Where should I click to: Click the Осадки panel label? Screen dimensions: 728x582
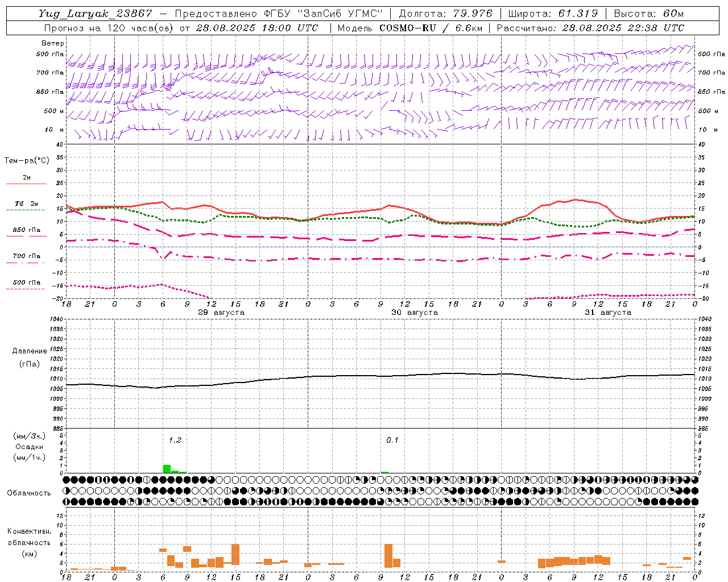tap(29, 447)
